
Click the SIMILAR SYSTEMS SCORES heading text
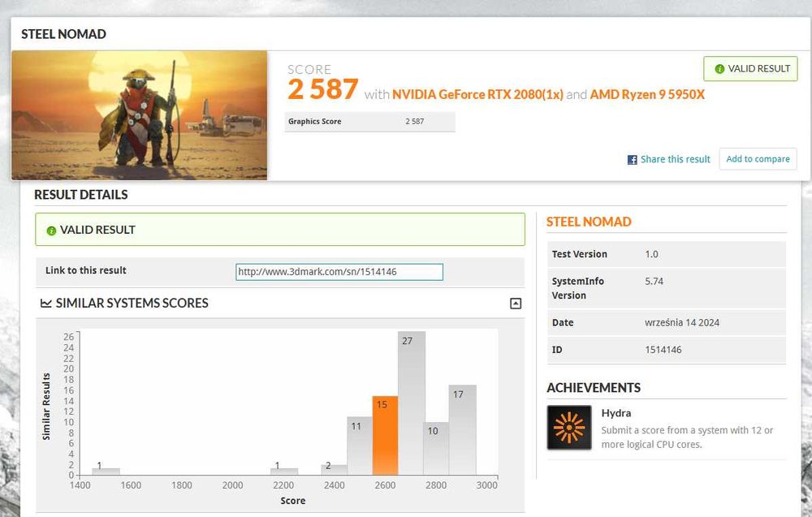pyautogui.click(x=132, y=304)
